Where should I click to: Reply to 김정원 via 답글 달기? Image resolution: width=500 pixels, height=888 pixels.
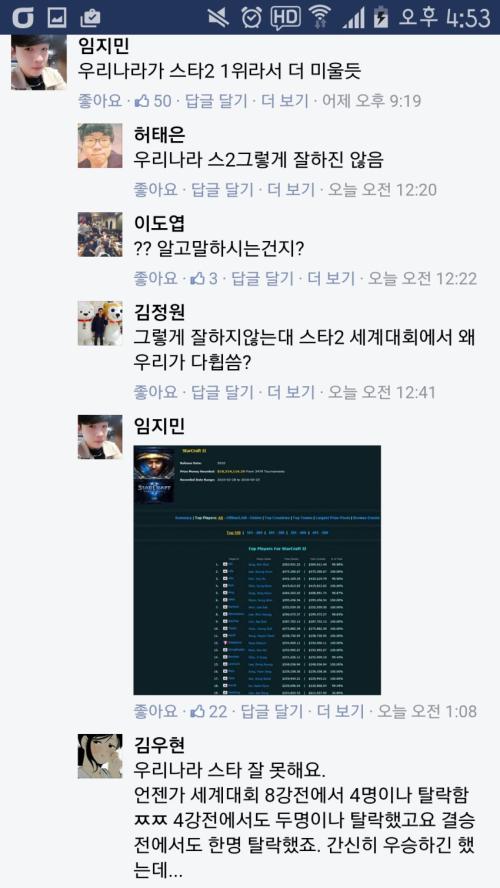click(222, 391)
